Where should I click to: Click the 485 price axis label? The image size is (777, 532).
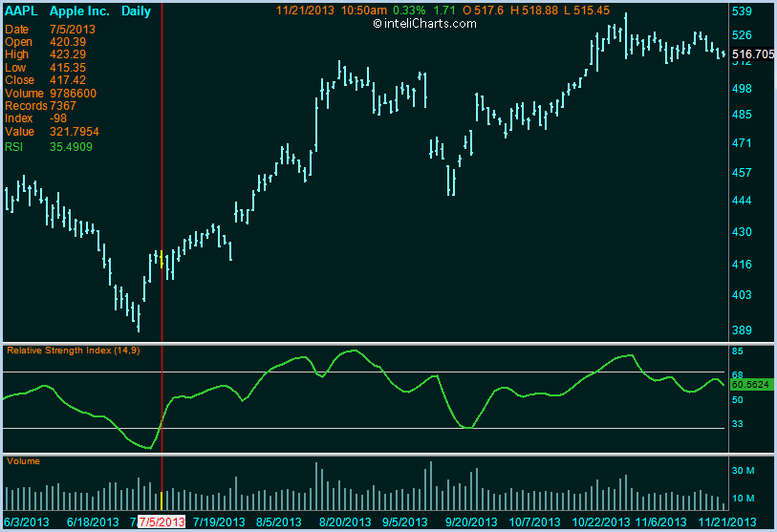click(742, 115)
